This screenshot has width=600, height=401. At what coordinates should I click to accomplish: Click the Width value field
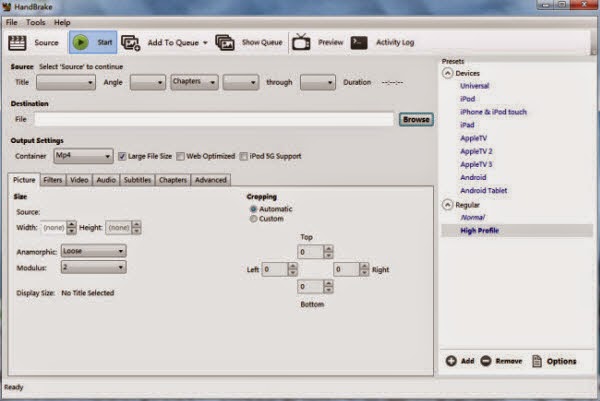[53, 228]
